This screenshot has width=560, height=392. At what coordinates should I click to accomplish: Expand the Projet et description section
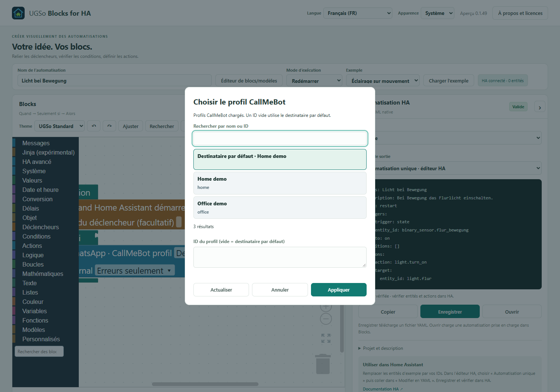pyautogui.click(x=381, y=348)
